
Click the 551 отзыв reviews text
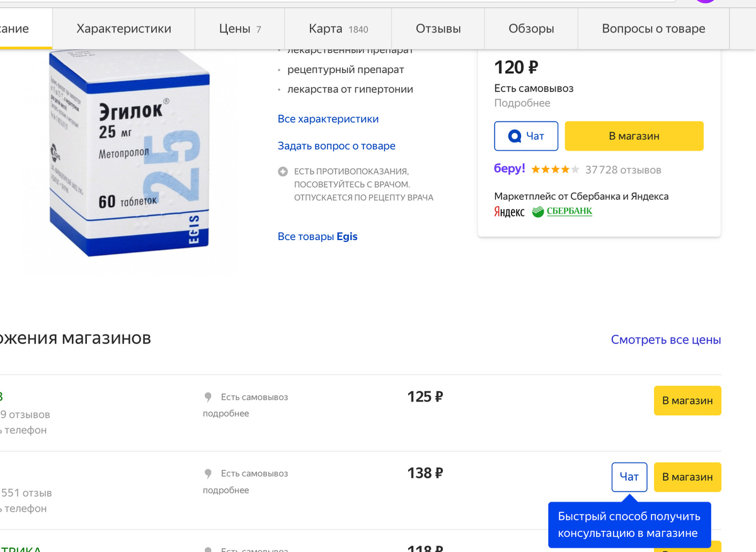click(26, 493)
